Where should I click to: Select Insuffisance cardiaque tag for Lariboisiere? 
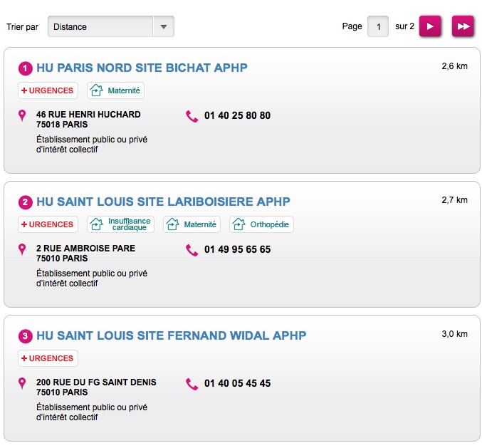coord(120,224)
